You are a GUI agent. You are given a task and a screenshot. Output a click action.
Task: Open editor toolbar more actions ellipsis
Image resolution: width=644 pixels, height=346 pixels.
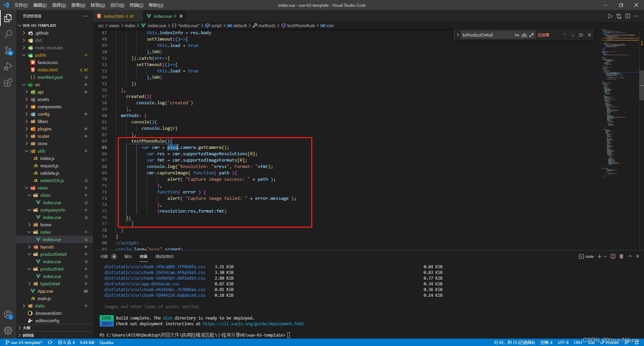pyautogui.click(x=636, y=16)
